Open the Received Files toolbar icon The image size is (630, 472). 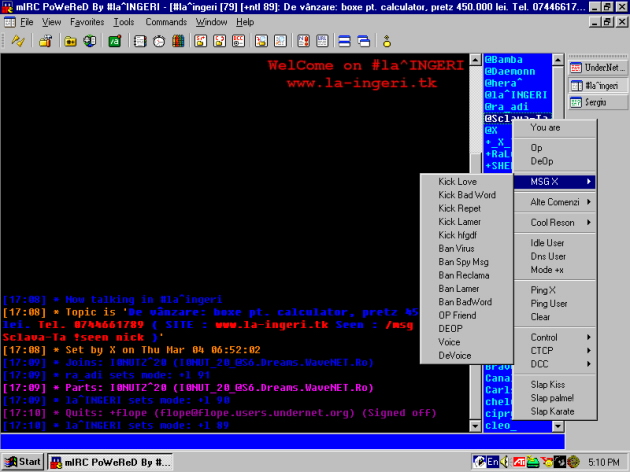pyautogui.click(x=262, y=41)
